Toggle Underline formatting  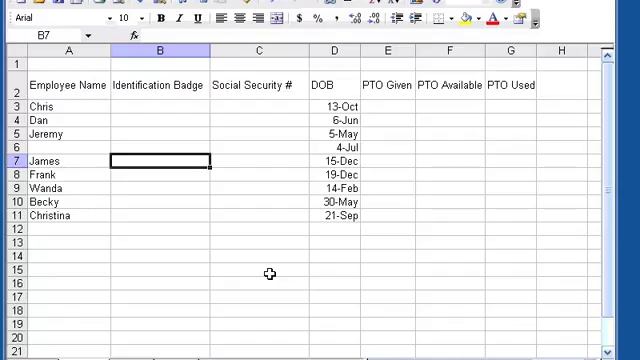(198, 18)
